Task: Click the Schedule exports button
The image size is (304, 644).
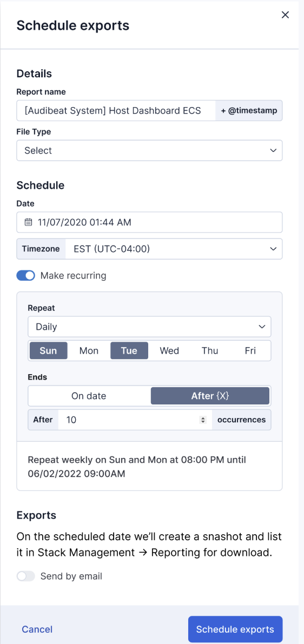Action: [x=235, y=629]
